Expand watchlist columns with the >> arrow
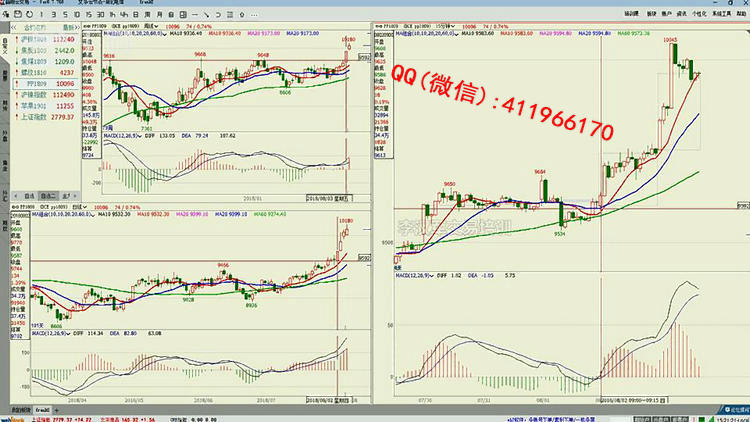Image resolution: width=750 pixels, height=422 pixels. (x=77, y=28)
